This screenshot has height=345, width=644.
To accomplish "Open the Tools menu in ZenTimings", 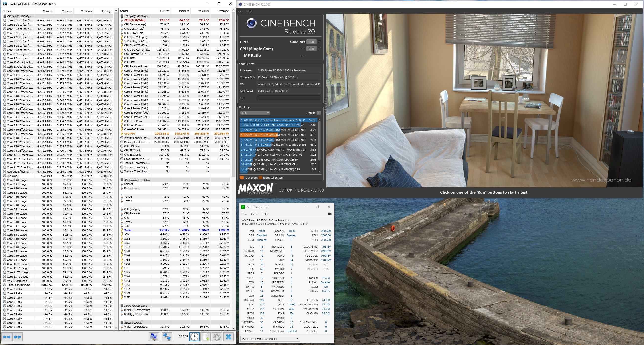I will (x=254, y=214).
